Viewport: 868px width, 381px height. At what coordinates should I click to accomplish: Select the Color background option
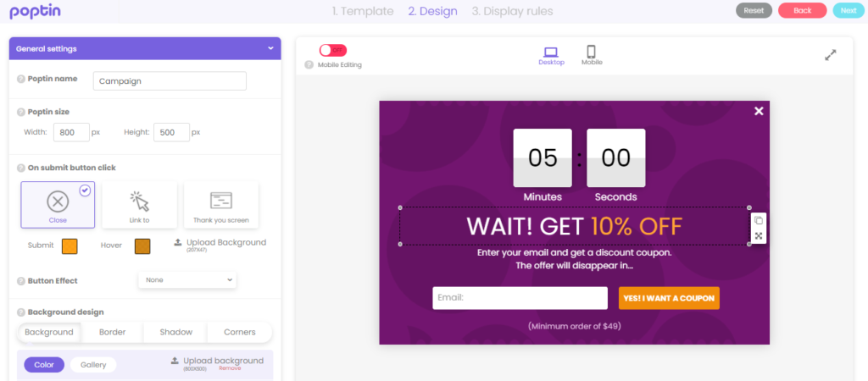point(44,365)
